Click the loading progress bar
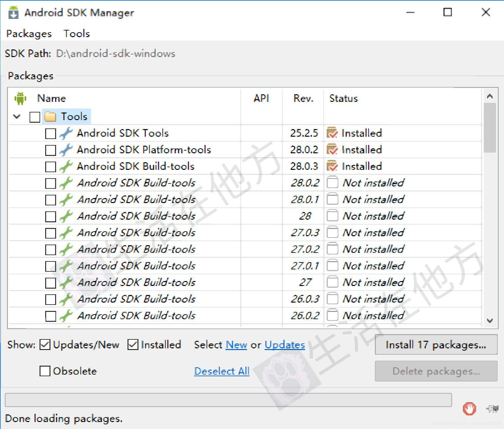504x429 pixels. (228, 400)
